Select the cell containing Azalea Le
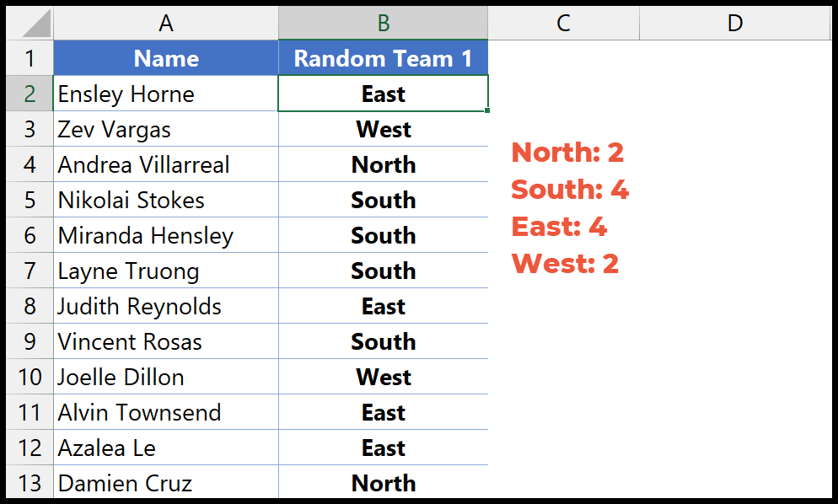 (x=165, y=448)
